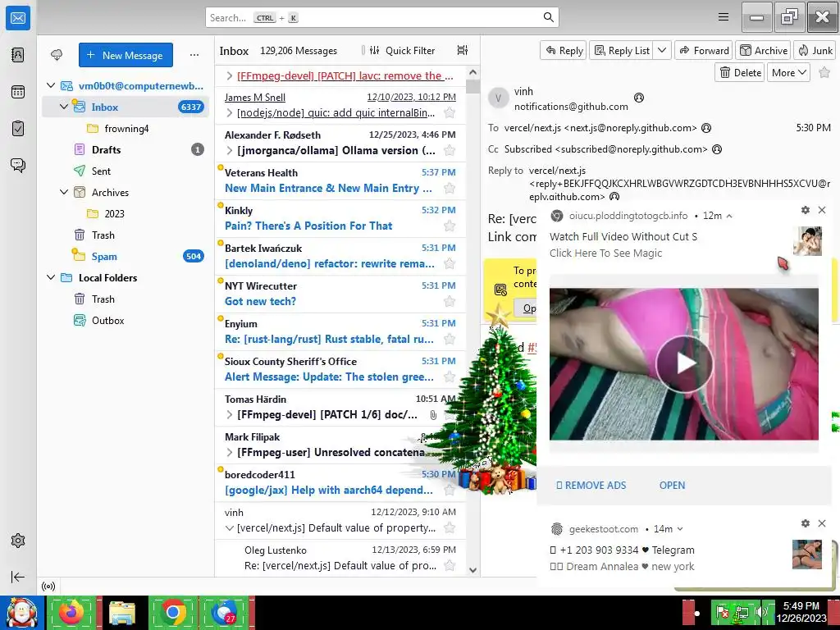Toggle star on the open message header
840x630 pixels.
pyautogui.click(x=824, y=72)
